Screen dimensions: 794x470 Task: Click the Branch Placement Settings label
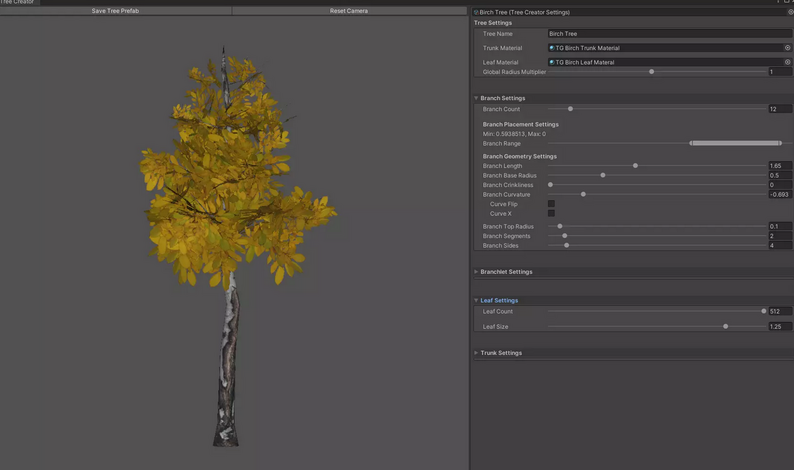pyautogui.click(x=521, y=125)
